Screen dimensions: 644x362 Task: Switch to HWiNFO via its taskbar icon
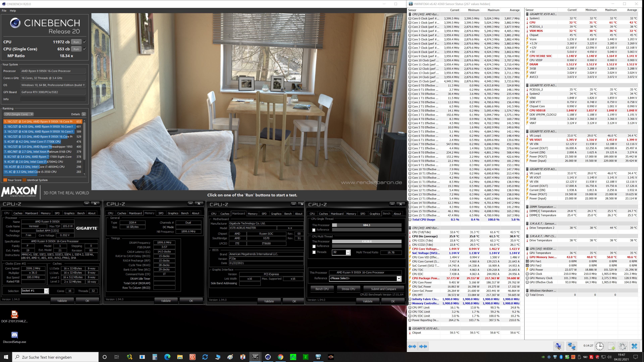point(318,357)
